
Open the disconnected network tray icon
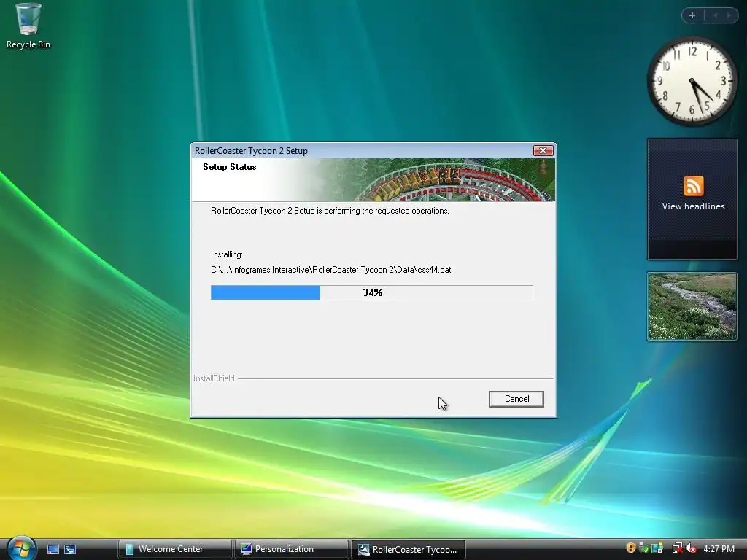(x=677, y=548)
